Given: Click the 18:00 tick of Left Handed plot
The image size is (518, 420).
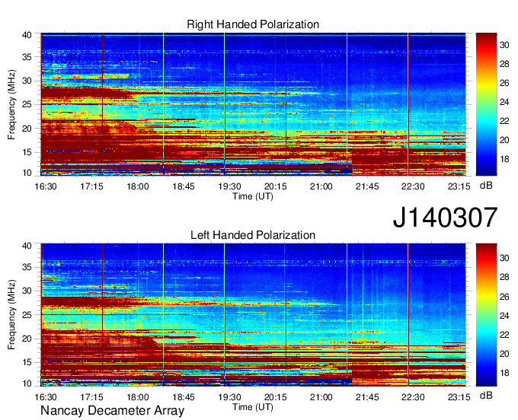Looking at the screenshot, I should click(x=138, y=397).
